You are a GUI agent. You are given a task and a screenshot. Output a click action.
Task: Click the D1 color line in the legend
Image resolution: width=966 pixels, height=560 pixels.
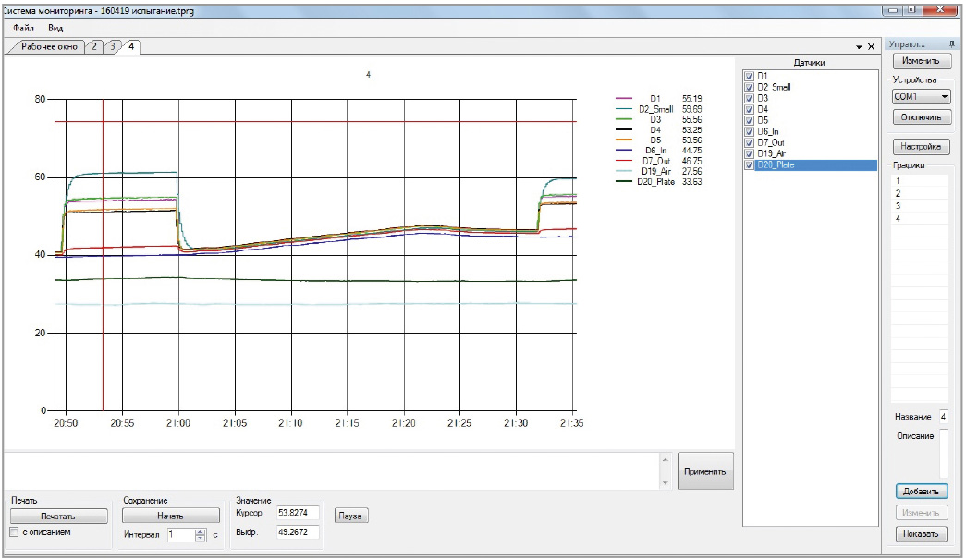click(624, 99)
